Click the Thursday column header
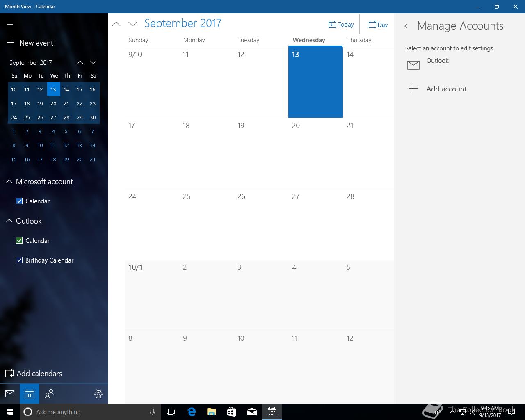The height and width of the screenshot is (420, 525). [x=359, y=40]
